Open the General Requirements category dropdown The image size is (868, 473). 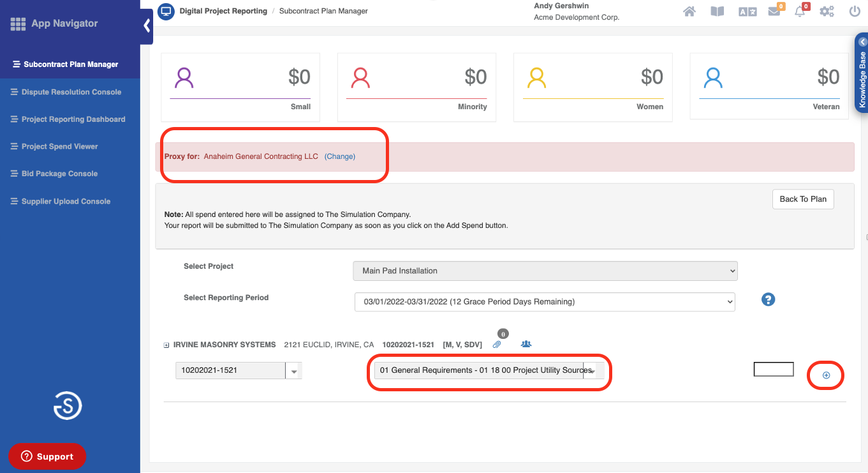pos(489,371)
